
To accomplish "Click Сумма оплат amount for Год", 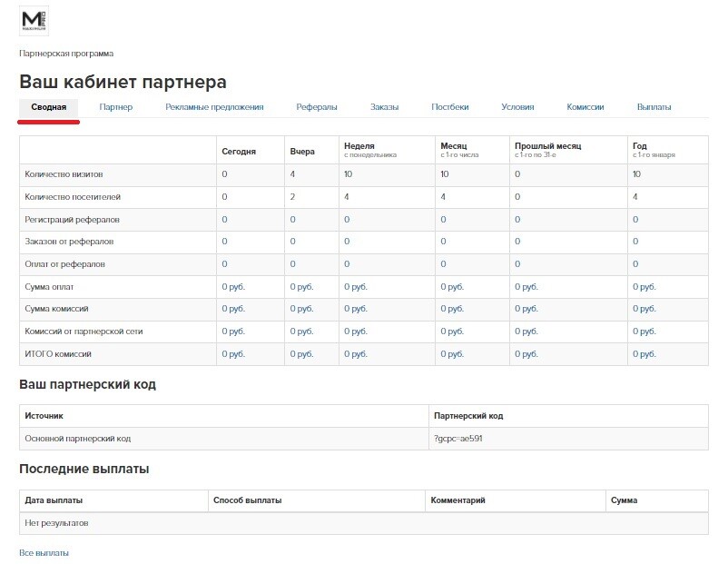I will coord(644,287).
